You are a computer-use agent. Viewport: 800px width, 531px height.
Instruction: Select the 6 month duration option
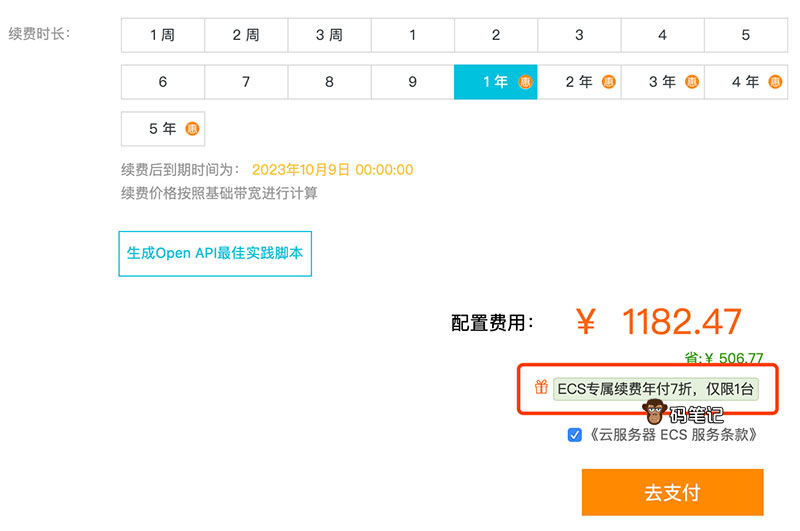162,82
